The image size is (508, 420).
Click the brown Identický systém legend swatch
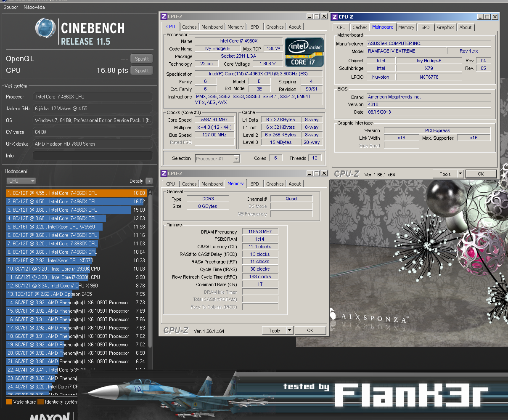coord(40,402)
